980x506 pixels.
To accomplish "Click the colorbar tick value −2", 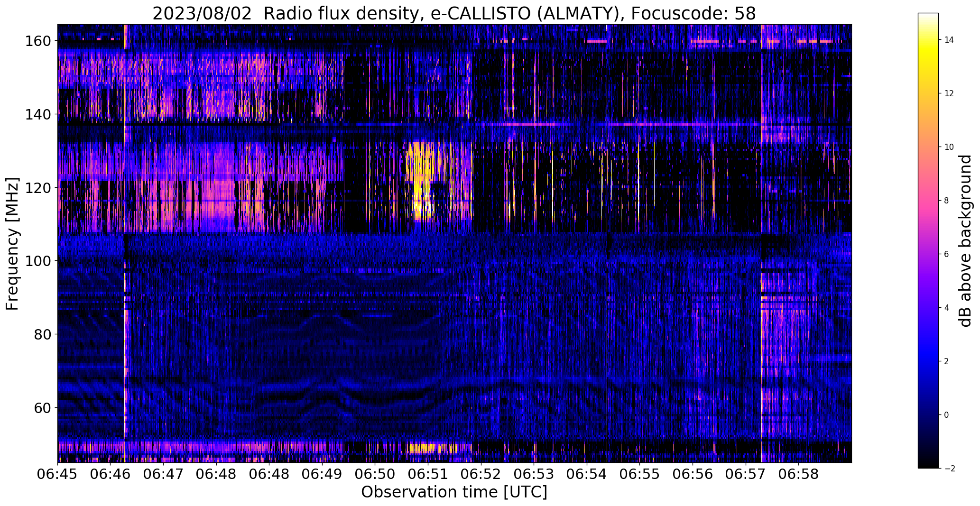I will point(949,469).
